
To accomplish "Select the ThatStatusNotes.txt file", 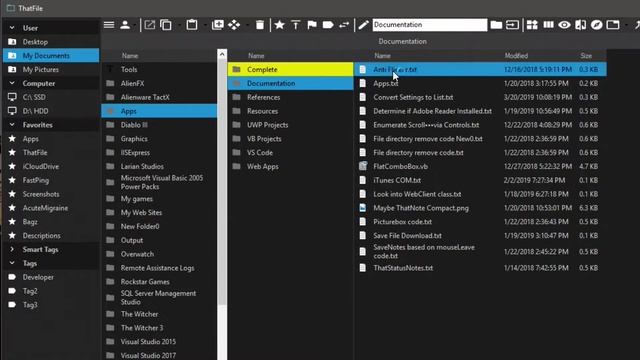I will click(x=480, y=268).
